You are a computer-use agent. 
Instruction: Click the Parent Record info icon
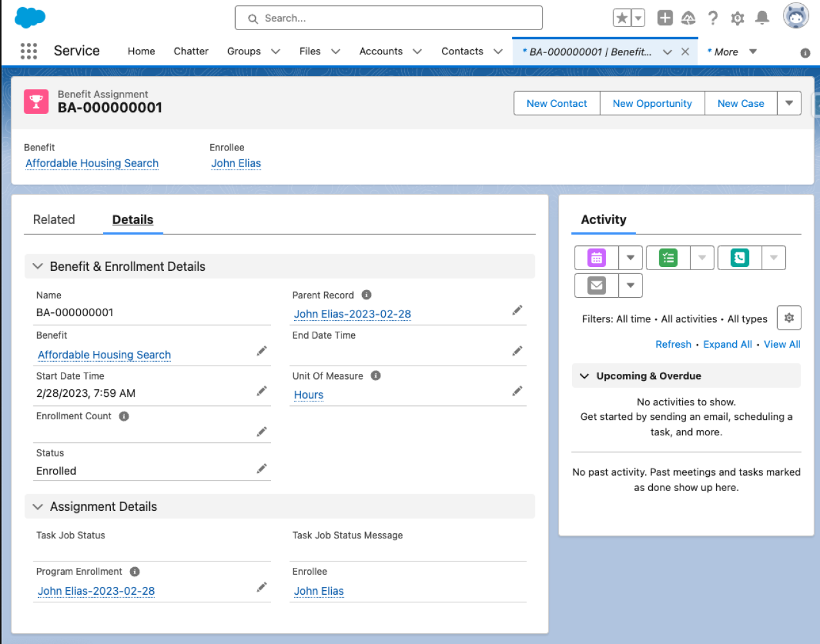pyautogui.click(x=366, y=295)
